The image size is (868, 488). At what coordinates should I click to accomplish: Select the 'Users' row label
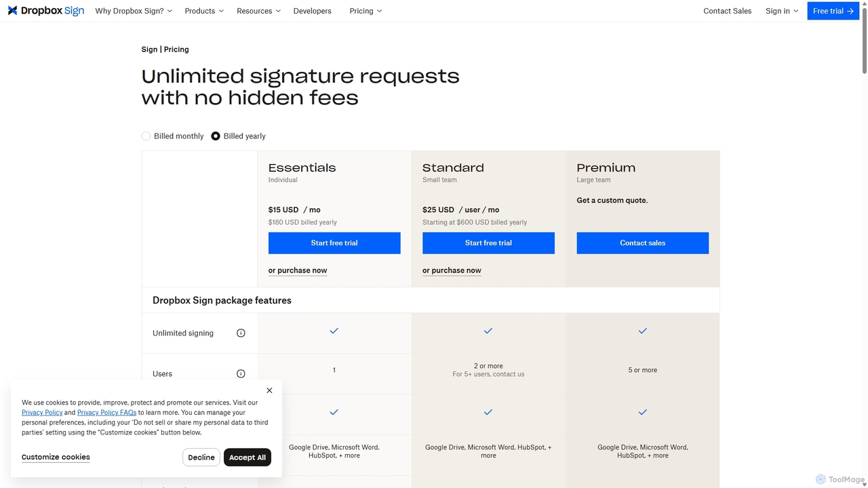coord(163,373)
